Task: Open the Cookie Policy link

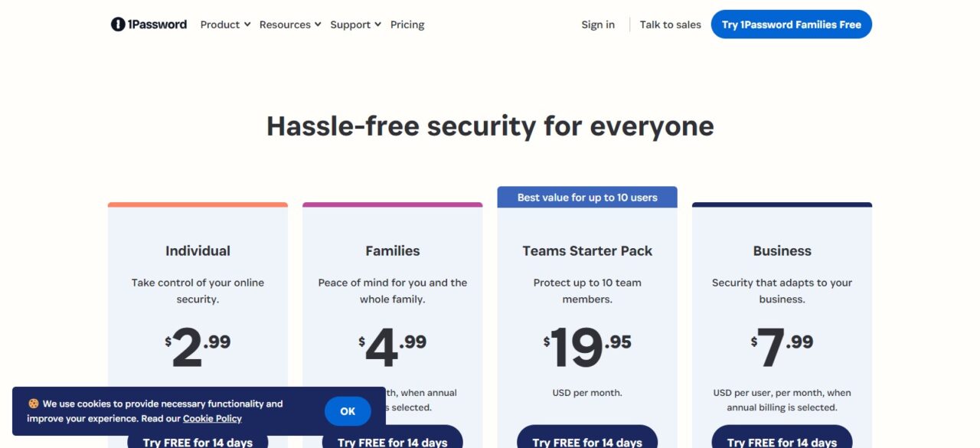Action: [212, 419]
